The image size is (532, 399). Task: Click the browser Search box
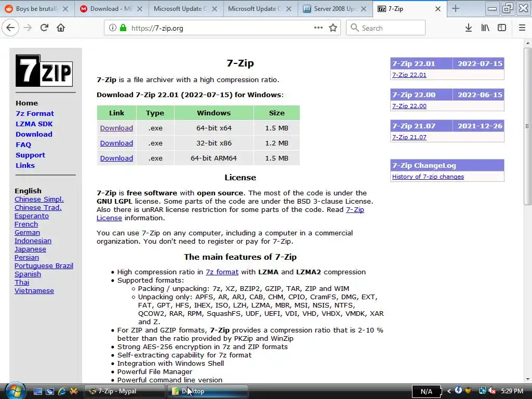(386, 28)
